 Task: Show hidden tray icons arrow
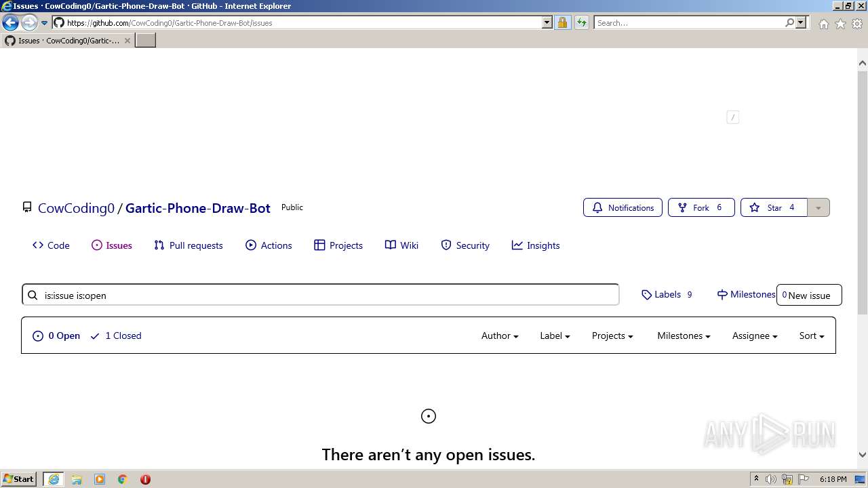point(756,479)
